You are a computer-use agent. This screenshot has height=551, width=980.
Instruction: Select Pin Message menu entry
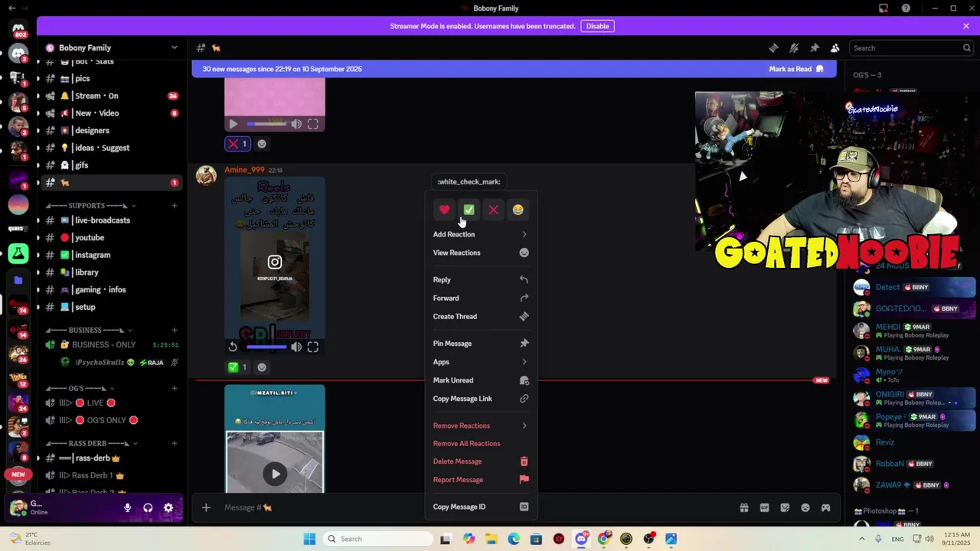481,344
